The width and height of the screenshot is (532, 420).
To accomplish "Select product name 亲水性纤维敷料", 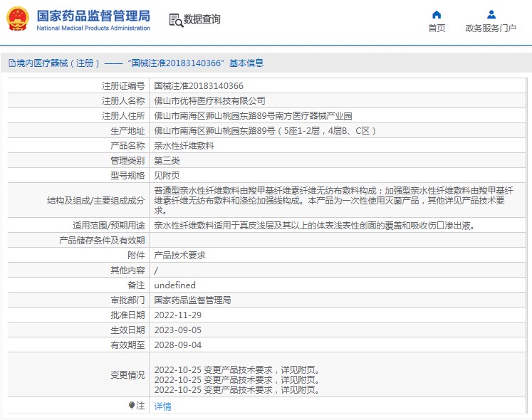I will click(x=184, y=145).
